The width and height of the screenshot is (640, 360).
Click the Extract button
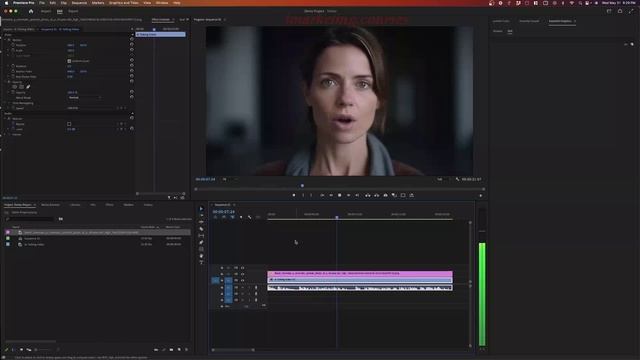[x=376, y=196]
